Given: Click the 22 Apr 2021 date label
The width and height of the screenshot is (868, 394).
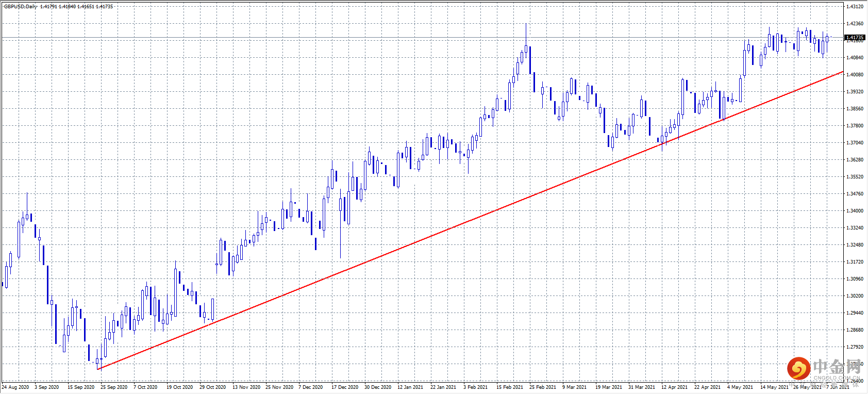Looking at the screenshot, I should 708,387.
